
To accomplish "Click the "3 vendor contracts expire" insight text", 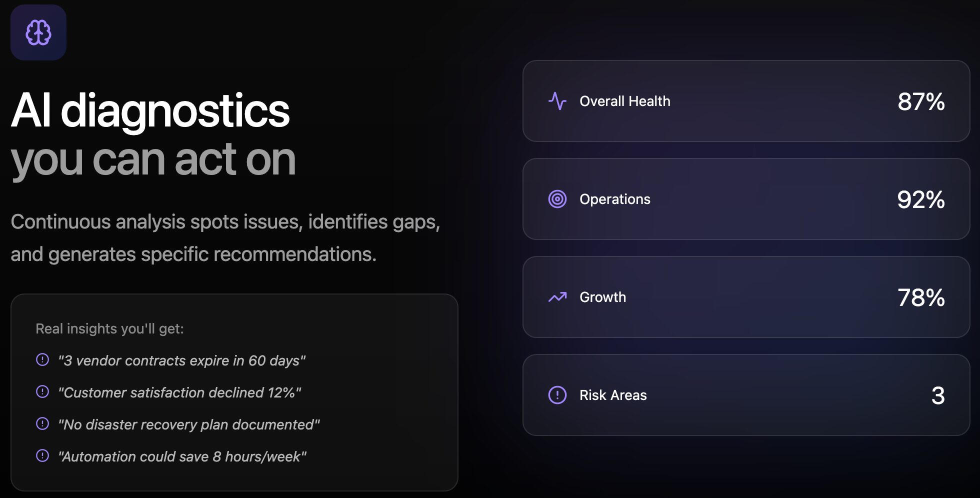I will [x=181, y=360].
